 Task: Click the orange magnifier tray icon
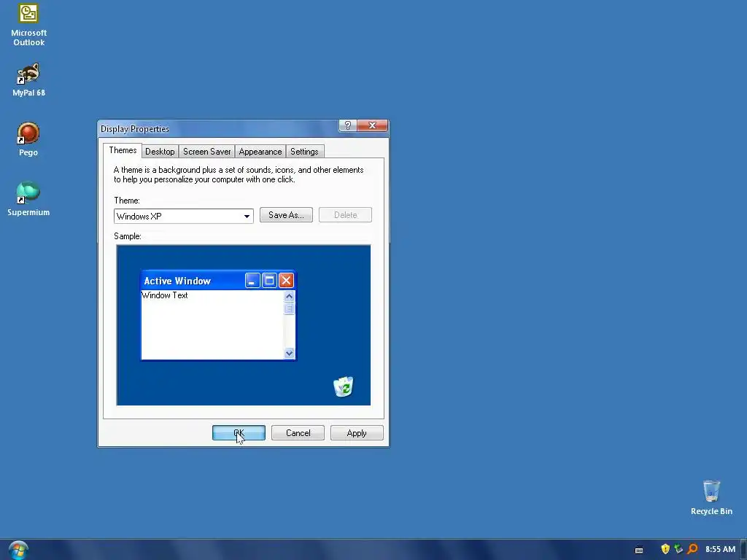[693, 549]
